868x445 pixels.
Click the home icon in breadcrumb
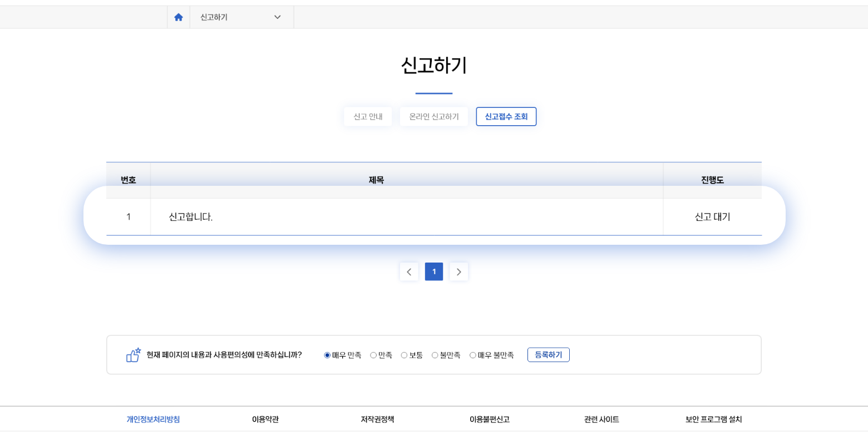(179, 17)
